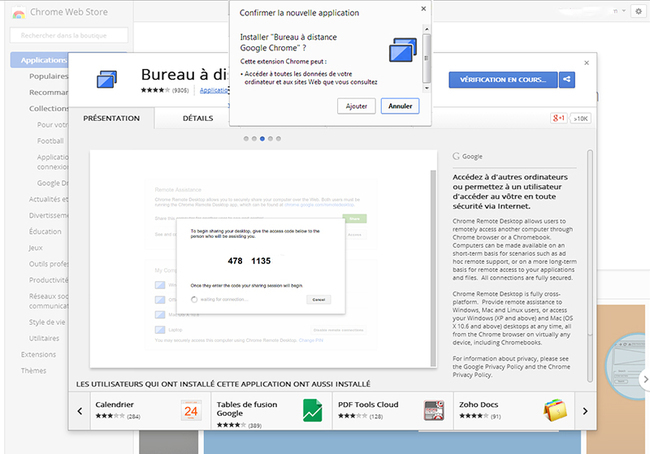Select Populaires in the sidebar
The width and height of the screenshot is (650, 454).
[x=48, y=76]
